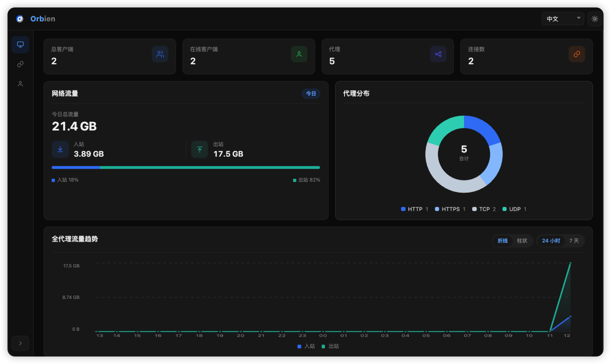Open the link icon page in sidebar
Screen dimensions: 611x364
(20, 64)
